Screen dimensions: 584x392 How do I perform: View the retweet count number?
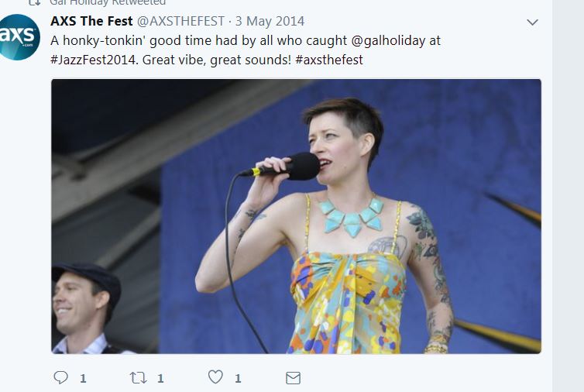point(160,379)
